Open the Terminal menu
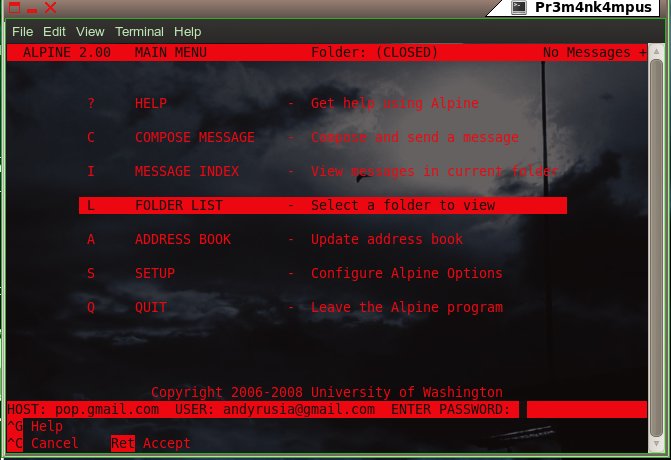Viewport: 671px width, 460px height. pos(139,32)
